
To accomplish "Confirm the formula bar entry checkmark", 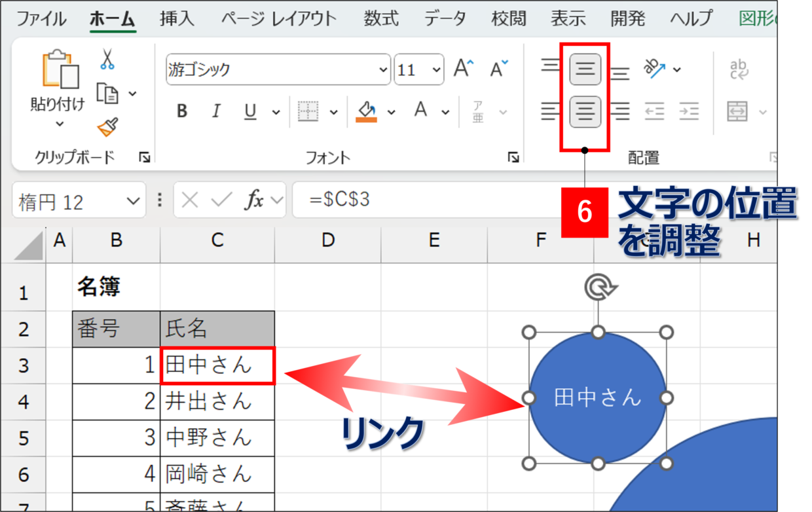I will point(221,200).
